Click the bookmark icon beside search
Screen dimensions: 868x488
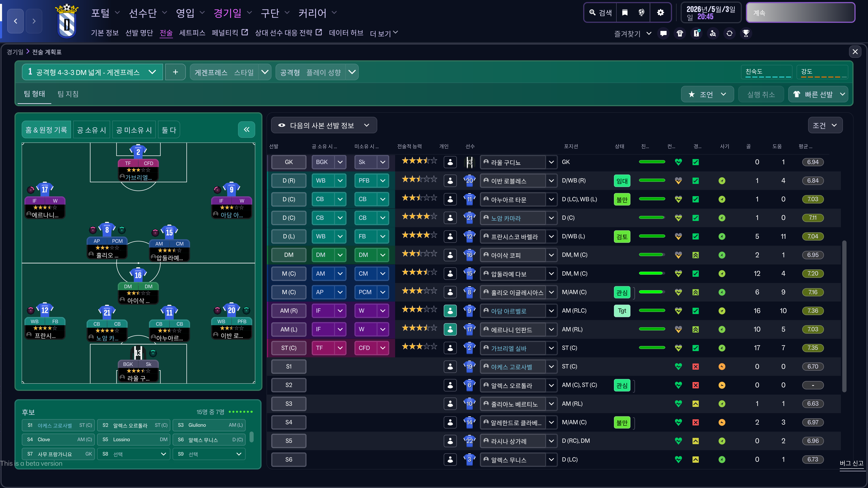click(x=625, y=13)
